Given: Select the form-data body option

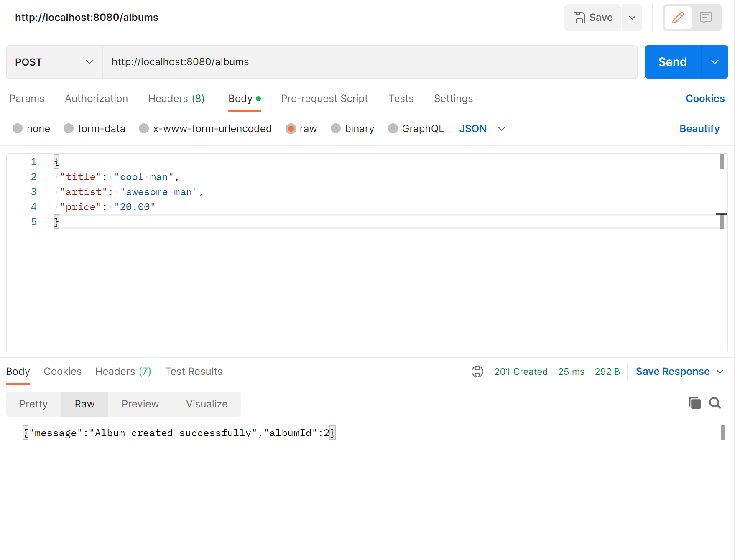Looking at the screenshot, I should tap(94, 129).
